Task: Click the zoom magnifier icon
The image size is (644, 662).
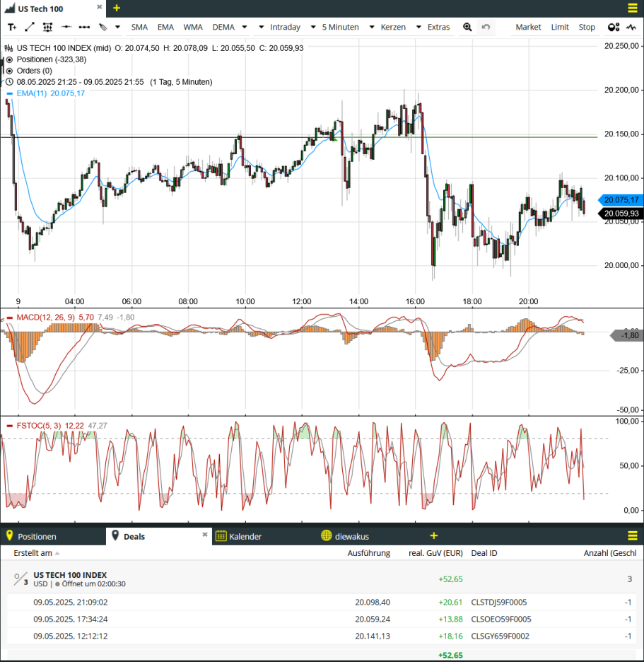Action: click(467, 27)
